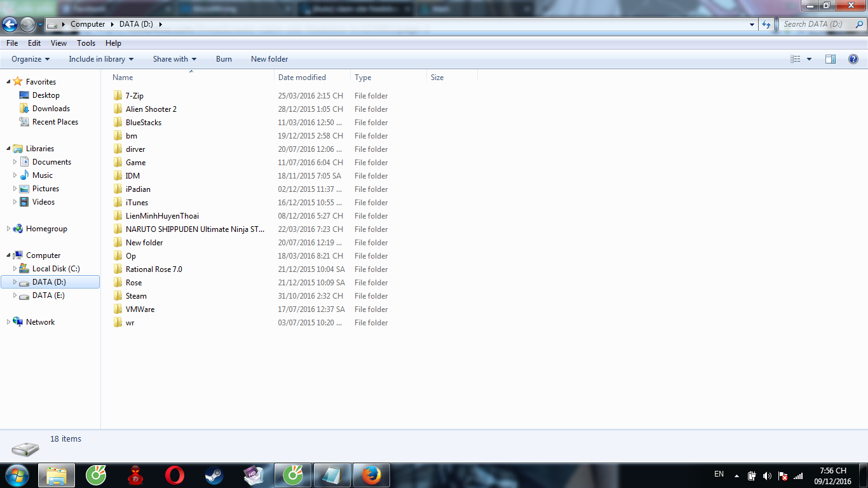Open the View menu
Viewport: 868px width, 488px height.
pos(58,43)
